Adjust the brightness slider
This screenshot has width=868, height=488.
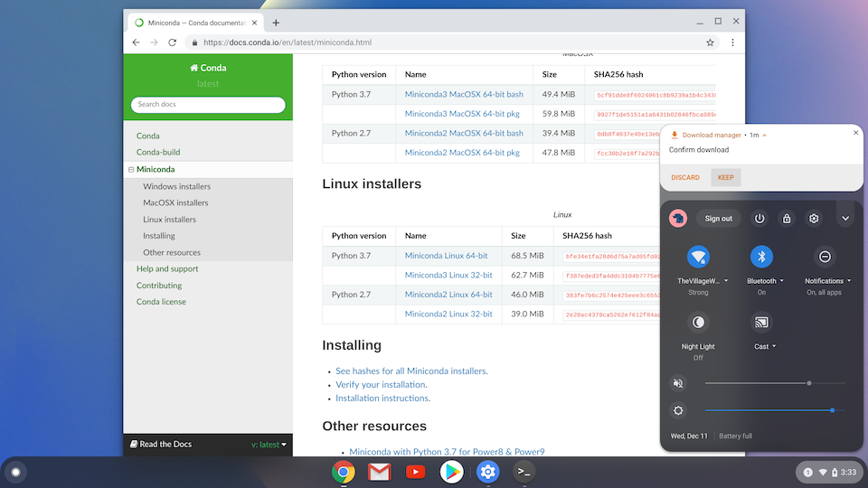(775, 410)
